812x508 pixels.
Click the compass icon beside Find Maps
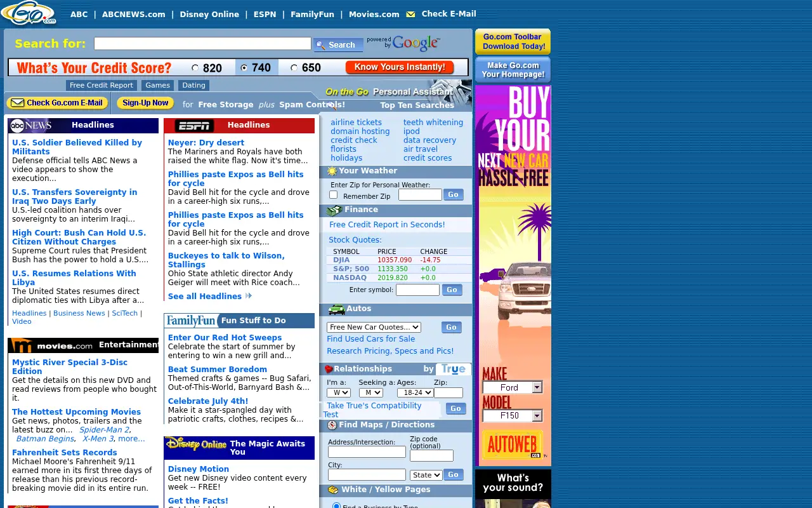tap(332, 425)
